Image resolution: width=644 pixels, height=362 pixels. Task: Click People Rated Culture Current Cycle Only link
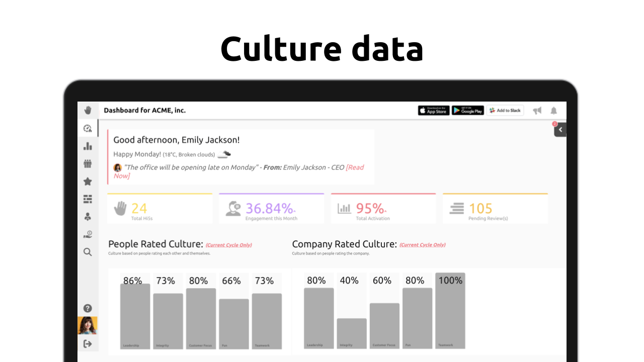coord(229,245)
